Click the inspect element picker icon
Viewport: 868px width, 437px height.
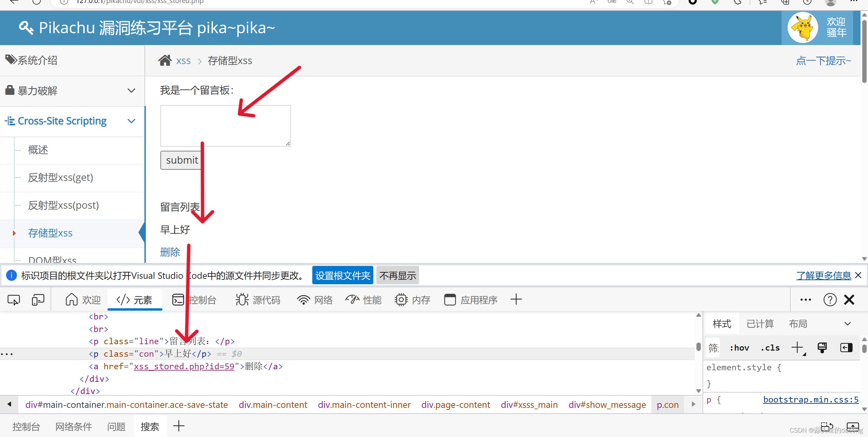14,300
